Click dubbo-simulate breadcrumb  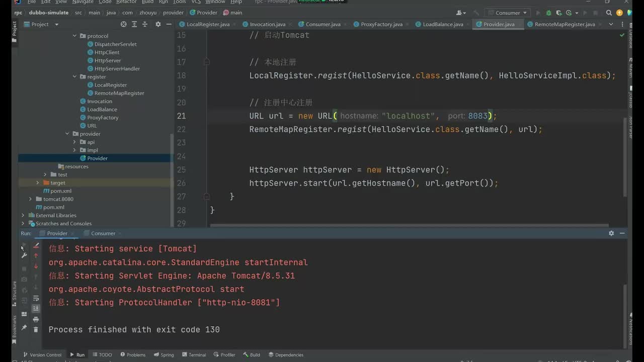[x=48, y=13]
